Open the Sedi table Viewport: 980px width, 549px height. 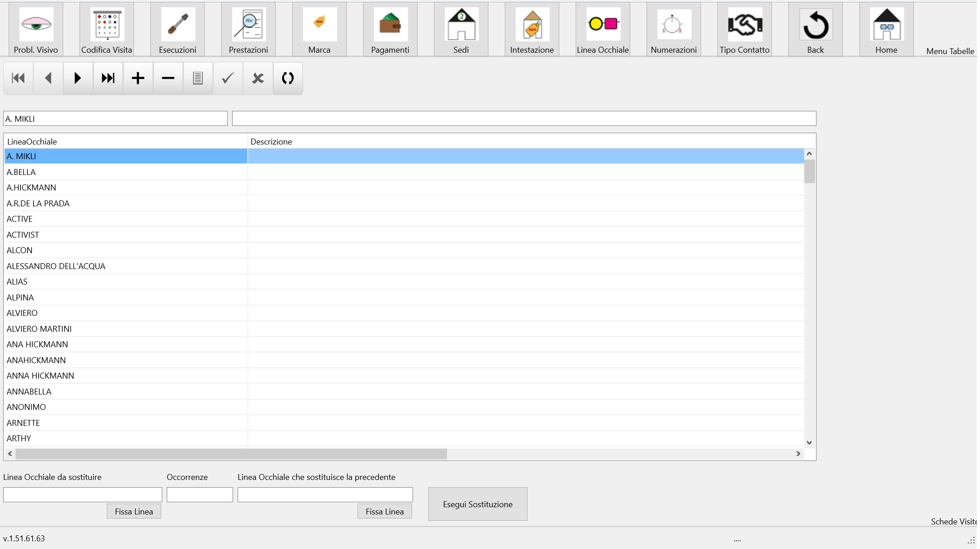(461, 29)
